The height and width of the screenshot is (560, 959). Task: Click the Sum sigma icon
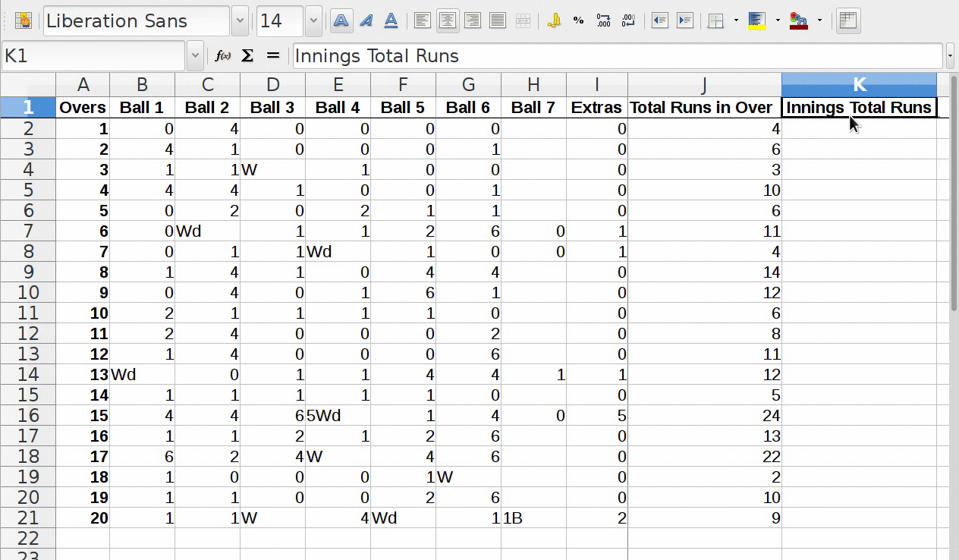tap(247, 56)
